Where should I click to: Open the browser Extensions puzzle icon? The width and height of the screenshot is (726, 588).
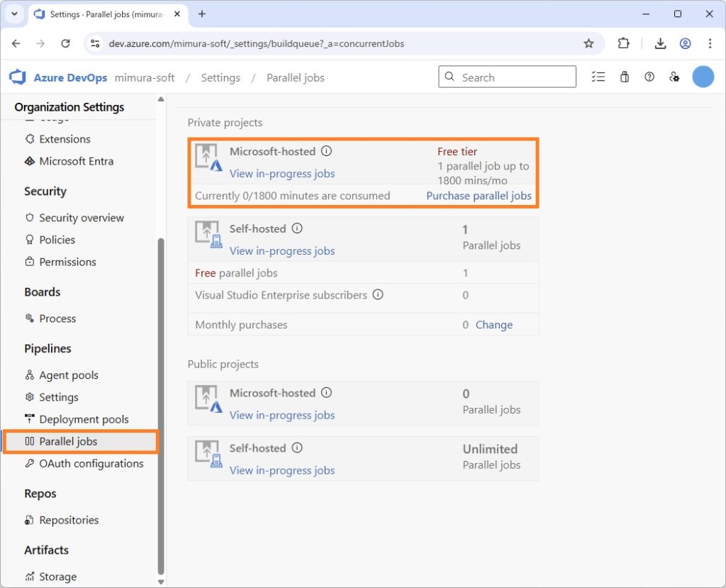point(623,43)
